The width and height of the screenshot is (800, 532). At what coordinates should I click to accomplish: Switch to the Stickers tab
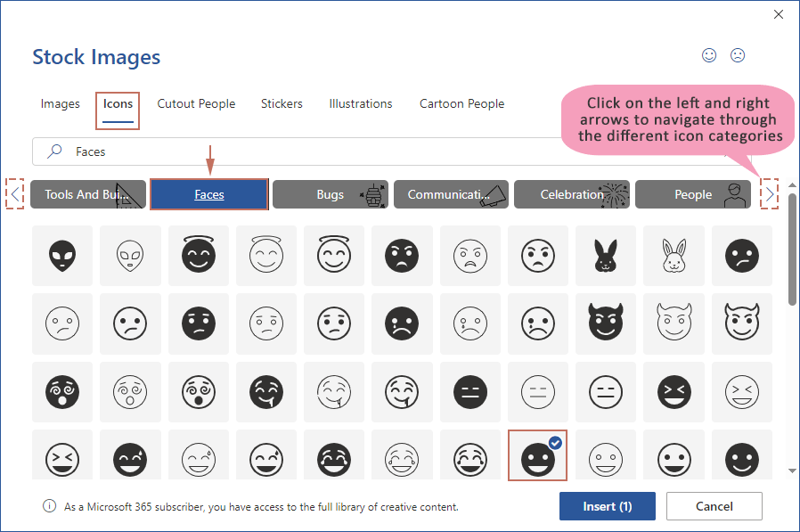pyautogui.click(x=282, y=104)
